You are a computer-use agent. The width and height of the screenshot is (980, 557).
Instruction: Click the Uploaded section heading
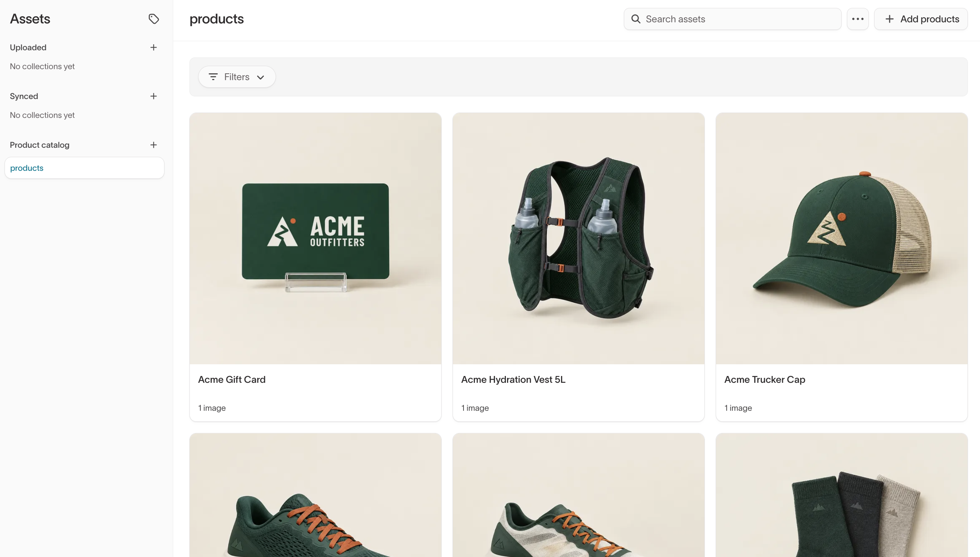(x=28, y=48)
